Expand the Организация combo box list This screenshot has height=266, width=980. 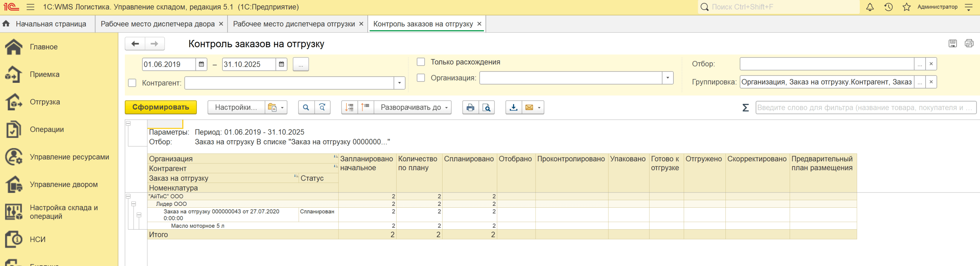pos(667,78)
